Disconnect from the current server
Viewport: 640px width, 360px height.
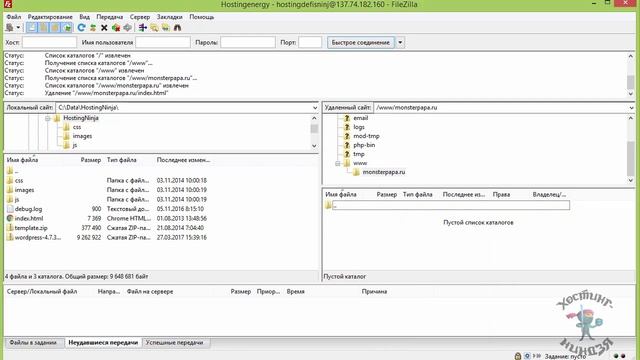(116, 28)
